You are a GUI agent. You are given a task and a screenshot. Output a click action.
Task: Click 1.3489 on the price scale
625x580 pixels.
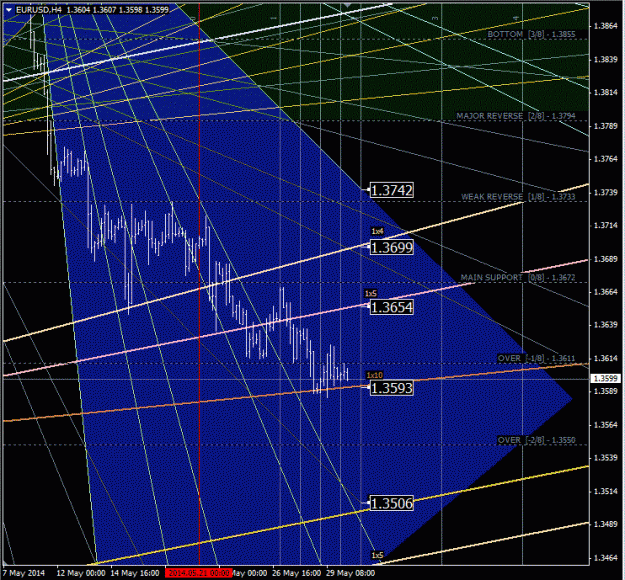coord(605,524)
